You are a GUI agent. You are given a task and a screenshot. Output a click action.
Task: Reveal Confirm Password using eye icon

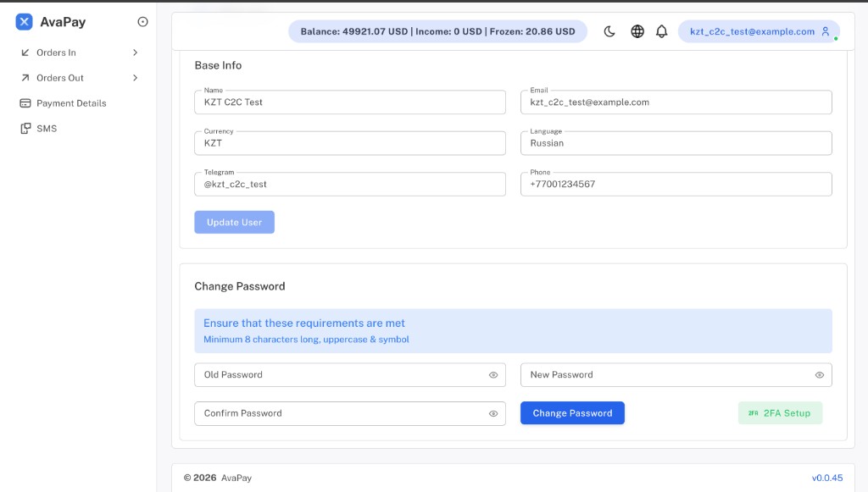coord(493,413)
